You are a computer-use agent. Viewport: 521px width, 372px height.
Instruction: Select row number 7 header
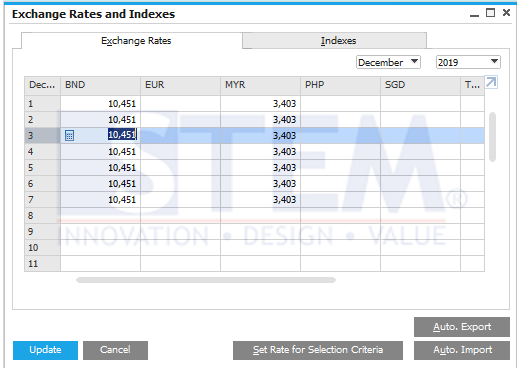[42, 200]
